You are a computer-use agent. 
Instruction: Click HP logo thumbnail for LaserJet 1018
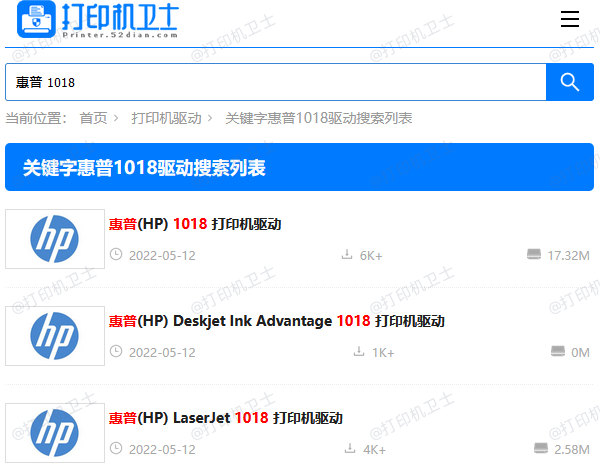point(55,433)
